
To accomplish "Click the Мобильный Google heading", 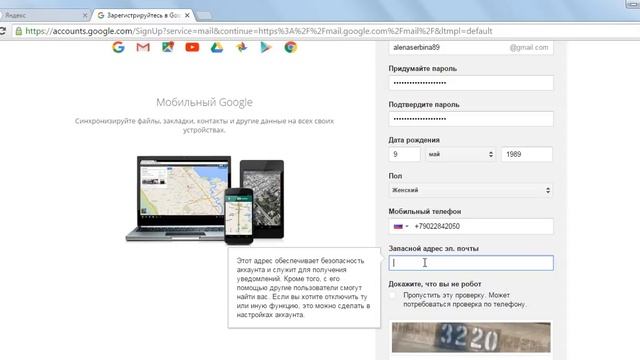I will (204, 102).
